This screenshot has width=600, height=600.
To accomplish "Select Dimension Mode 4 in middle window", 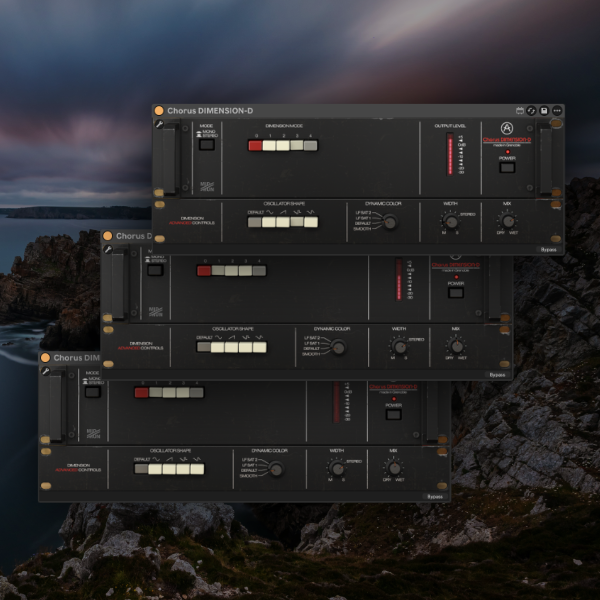I will (259, 271).
